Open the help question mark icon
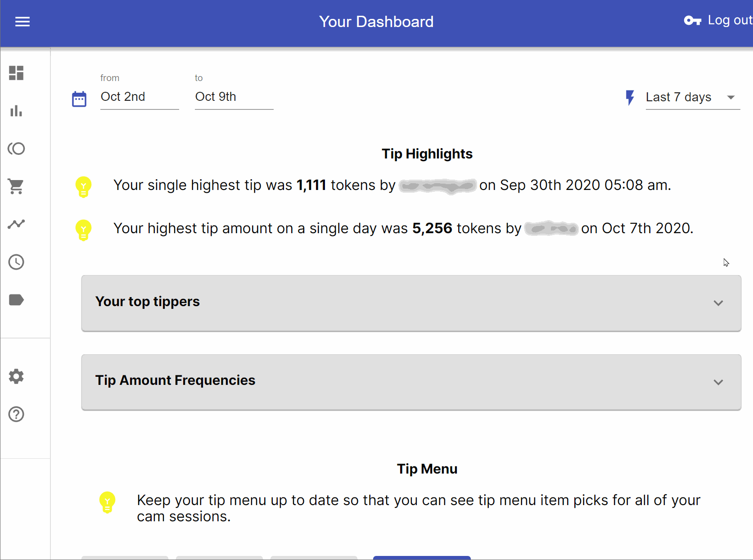The height and width of the screenshot is (560, 753). [x=16, y=414]
